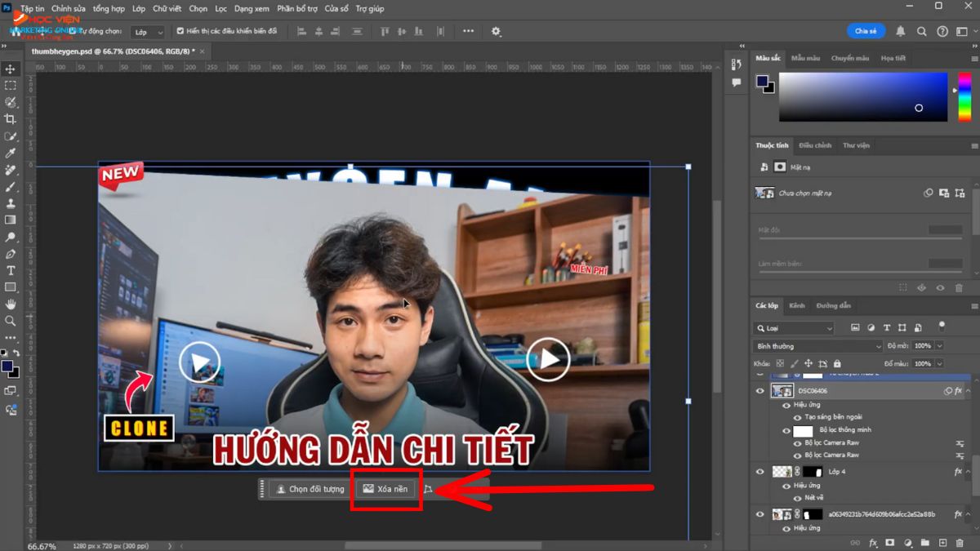Viewport: 980px width, 551px height.
Task: Lock all attributes with the padlock icon
Action: (x=839, y=363)
